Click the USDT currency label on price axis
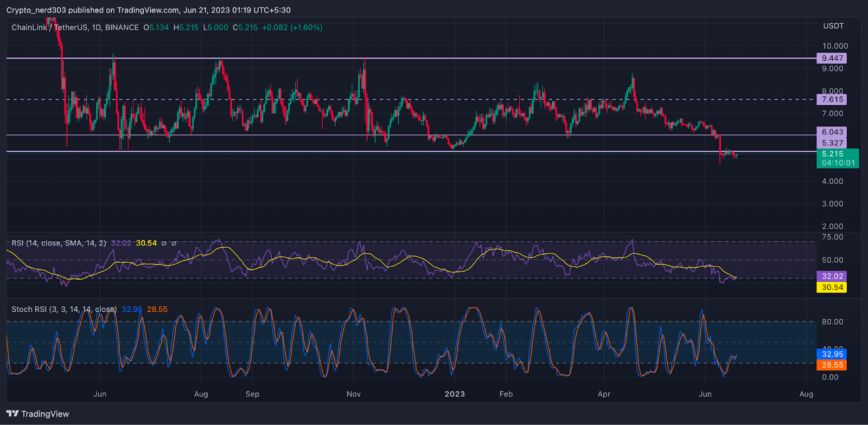The height and width of the screenshot is (425, 868). pos(833,25)
